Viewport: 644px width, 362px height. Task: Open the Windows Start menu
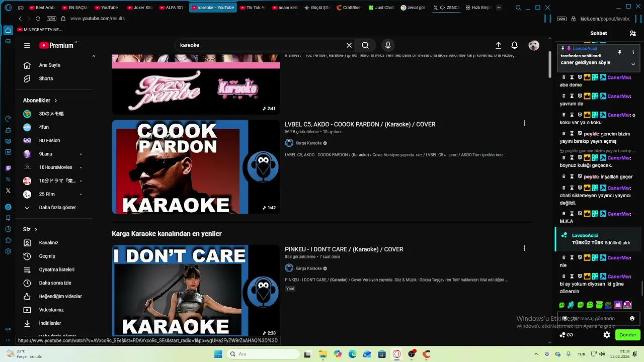pyautogui.click(x=218, y=354)
